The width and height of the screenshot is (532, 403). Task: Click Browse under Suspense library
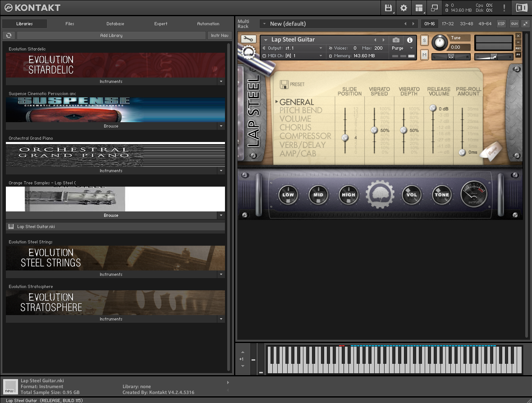point(111,126)
